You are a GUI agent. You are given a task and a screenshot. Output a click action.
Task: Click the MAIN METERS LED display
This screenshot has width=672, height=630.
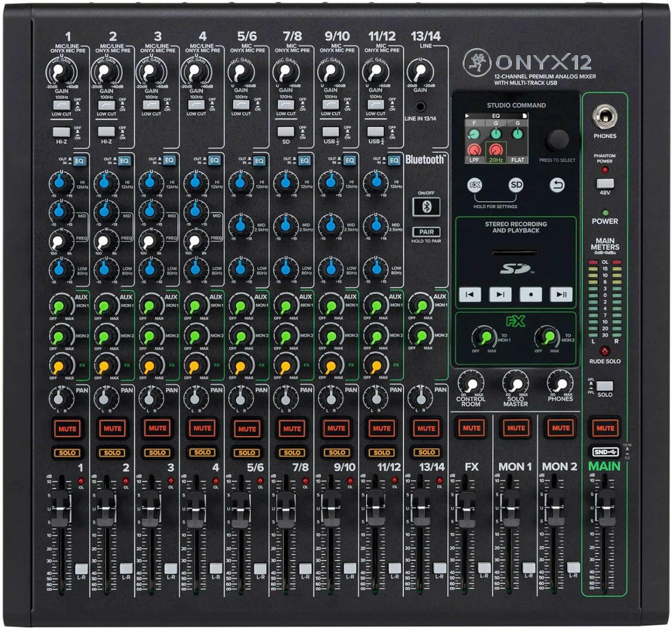605,299
